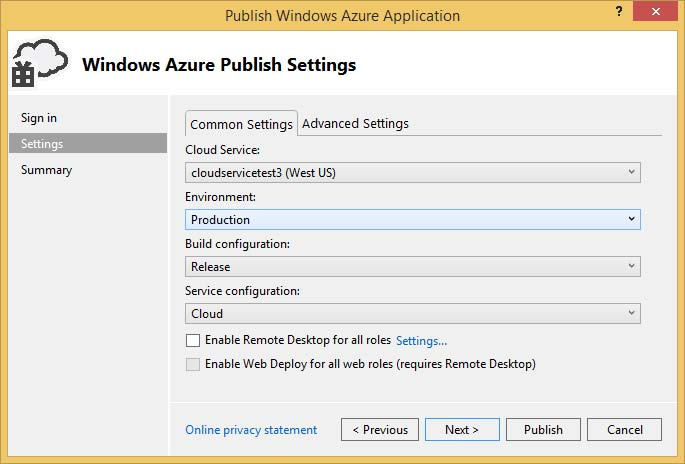The width and height of the screenshot is (685, 464).
Task: Click the Next > button
Action: 461,430
